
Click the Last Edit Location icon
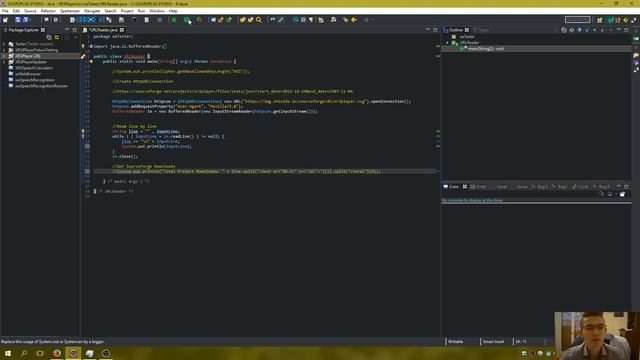tap(346, 20)
